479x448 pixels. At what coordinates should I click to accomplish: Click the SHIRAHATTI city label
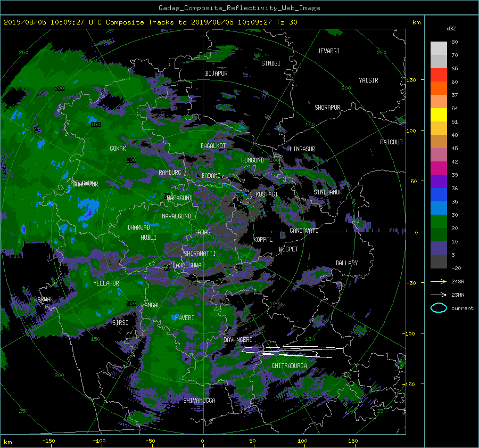tap(200, 254)
